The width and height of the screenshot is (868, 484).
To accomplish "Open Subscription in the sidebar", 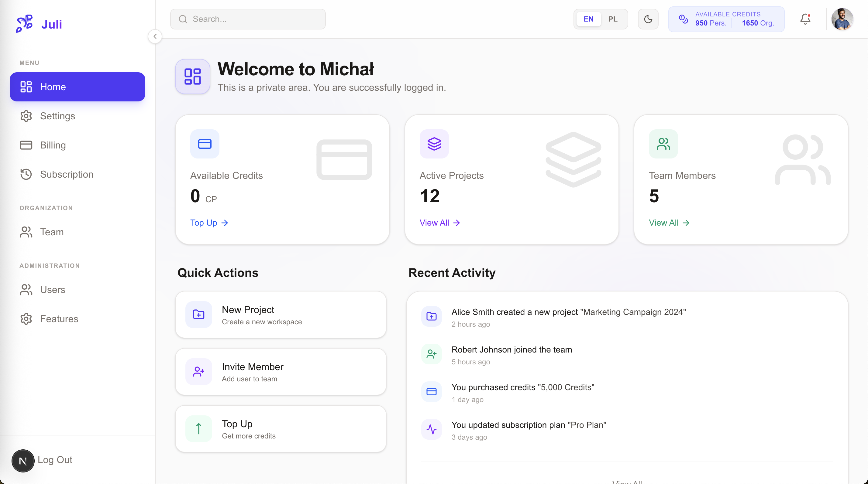I will 77,174.
